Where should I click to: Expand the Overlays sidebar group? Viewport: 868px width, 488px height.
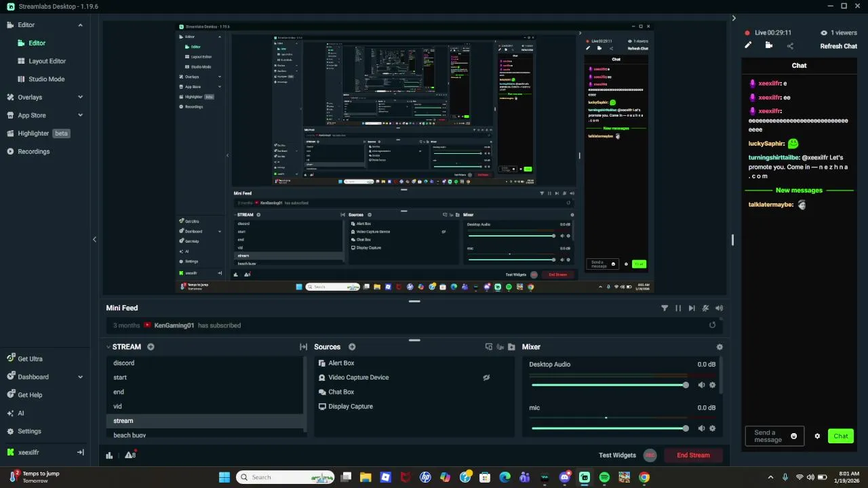pyautogui.click(x=80, y=97)
